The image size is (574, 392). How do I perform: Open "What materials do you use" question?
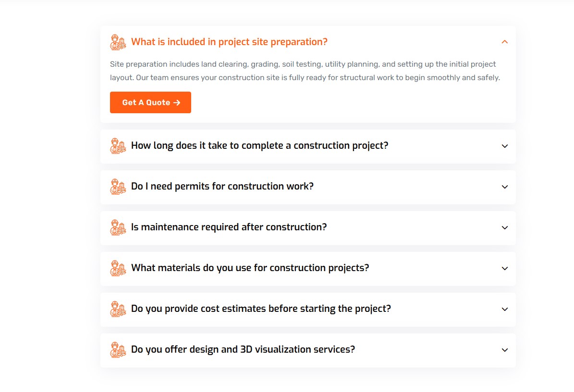(250, 268)
